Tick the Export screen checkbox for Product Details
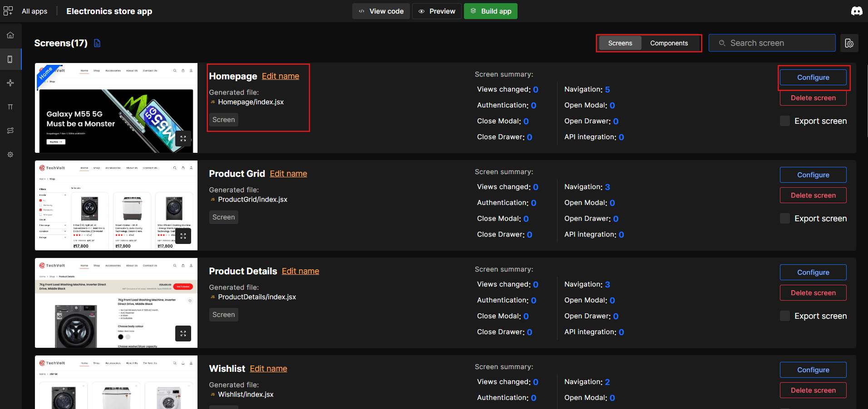This screenshot has height=409, width=868. pyautogui.click(x=785, y=316)
